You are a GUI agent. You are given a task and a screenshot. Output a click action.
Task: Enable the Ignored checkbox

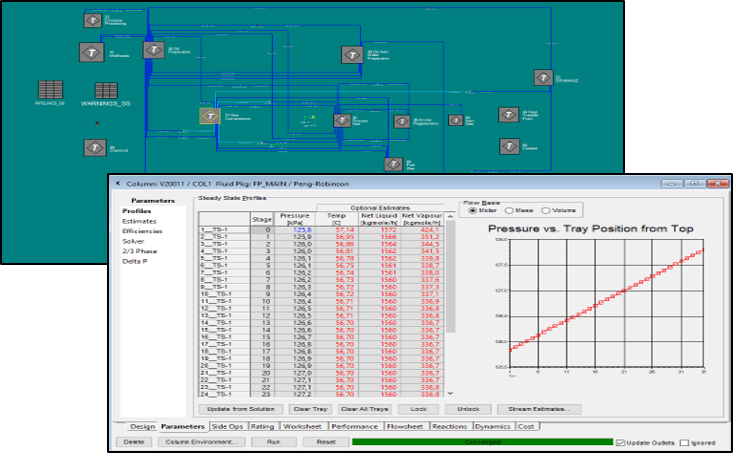pyautogui.click(x=684, y=441)
